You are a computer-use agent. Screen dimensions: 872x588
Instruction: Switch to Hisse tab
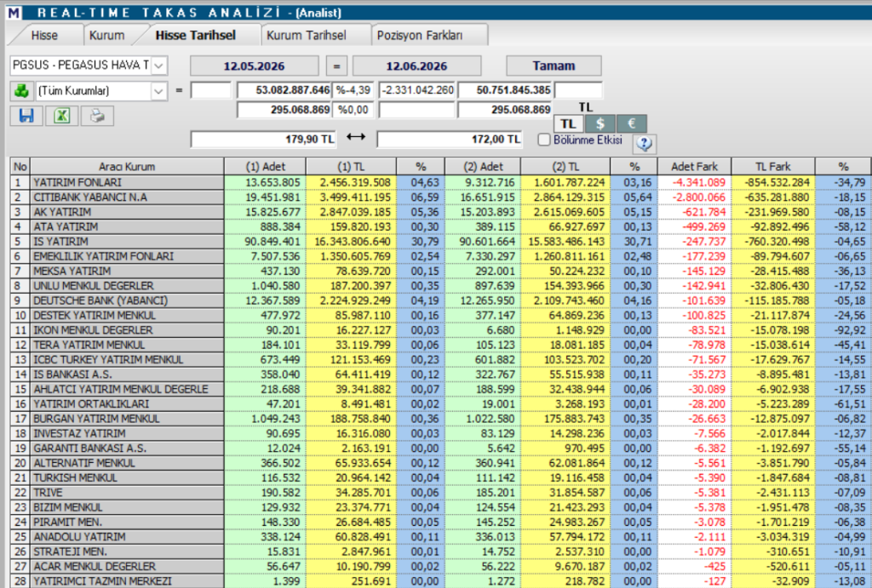44,35
